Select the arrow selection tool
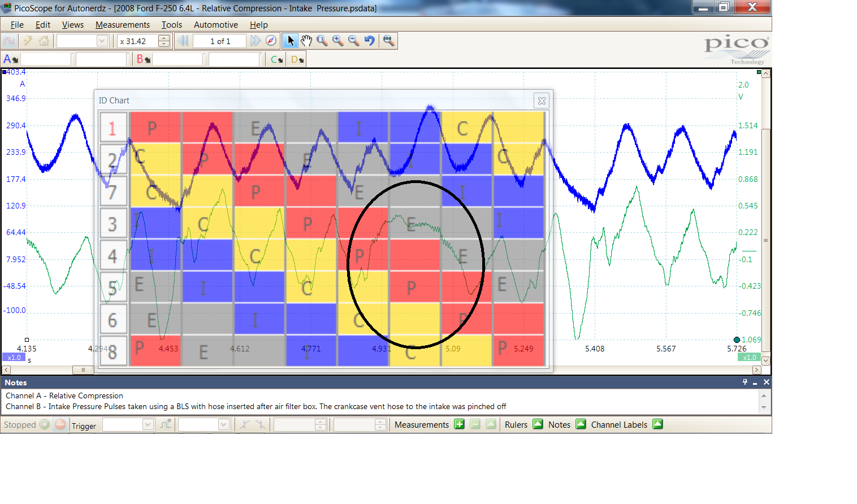The width and height of the screenshot is (857, 504). point(291,41)
